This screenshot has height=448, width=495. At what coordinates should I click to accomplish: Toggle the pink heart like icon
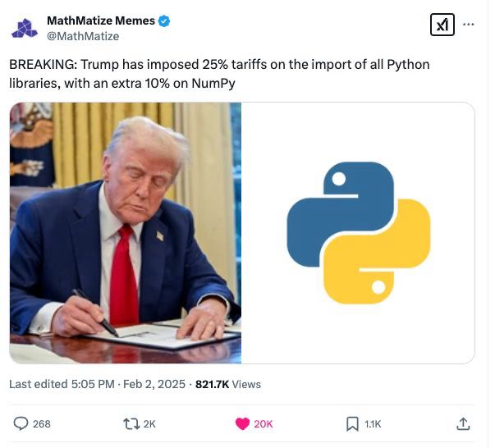click(x=242, y=423)
